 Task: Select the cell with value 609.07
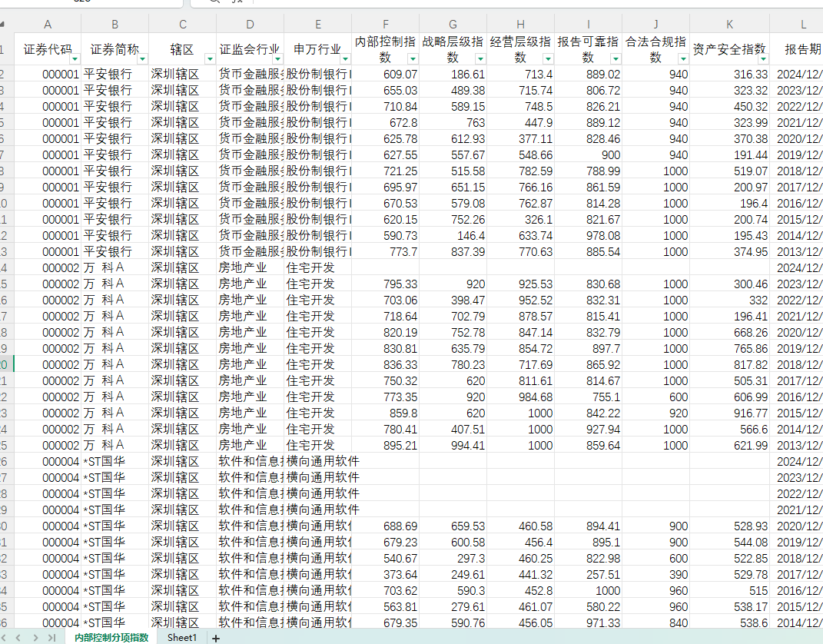coord(386,74)
